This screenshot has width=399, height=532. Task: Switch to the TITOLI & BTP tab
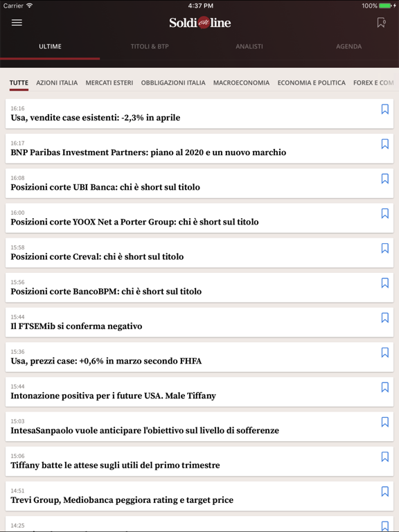click(x=150, y=46)
